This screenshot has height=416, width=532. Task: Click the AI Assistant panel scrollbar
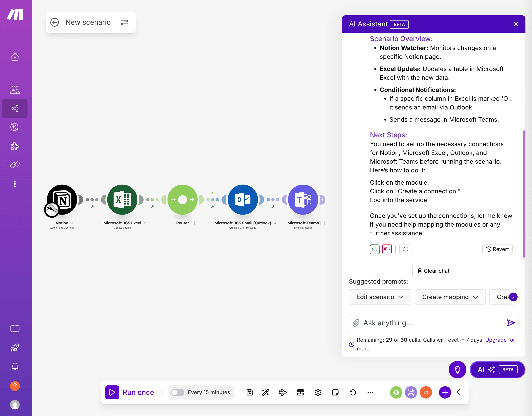[x=524, y=194]
